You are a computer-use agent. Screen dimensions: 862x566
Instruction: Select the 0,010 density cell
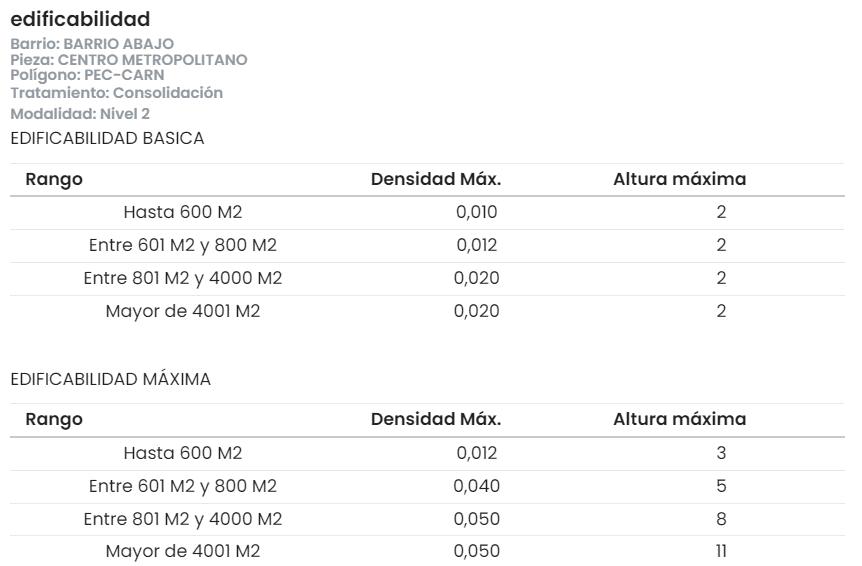[x=477, y=213]
